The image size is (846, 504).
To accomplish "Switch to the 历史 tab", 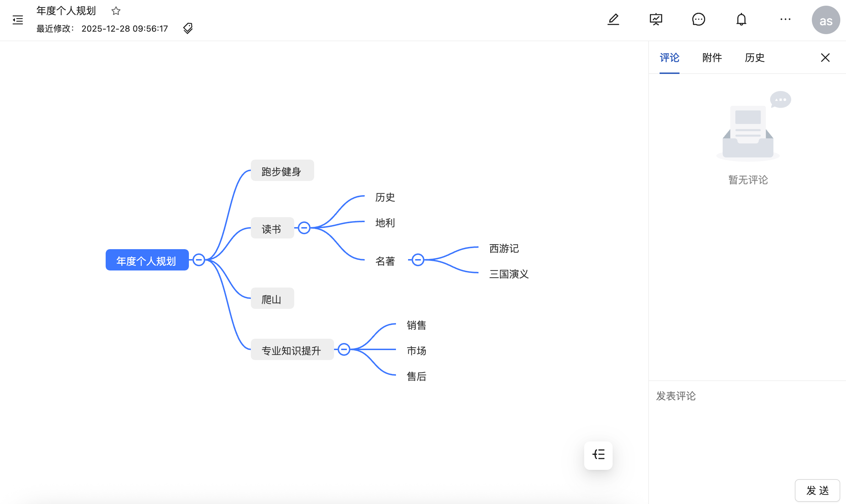I will tap(754, 58).
